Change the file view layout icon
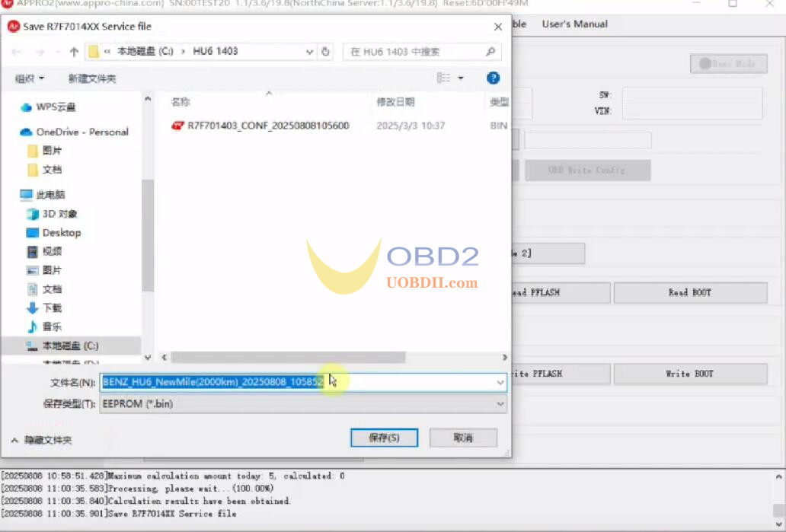Image resolution: width=786 pixels, height=532 pixels. coord(443,78)
